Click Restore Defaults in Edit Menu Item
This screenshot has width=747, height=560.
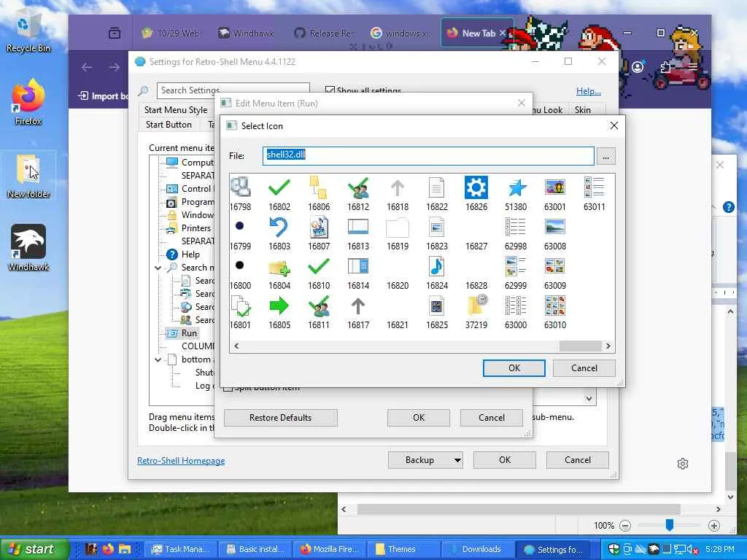281,418
